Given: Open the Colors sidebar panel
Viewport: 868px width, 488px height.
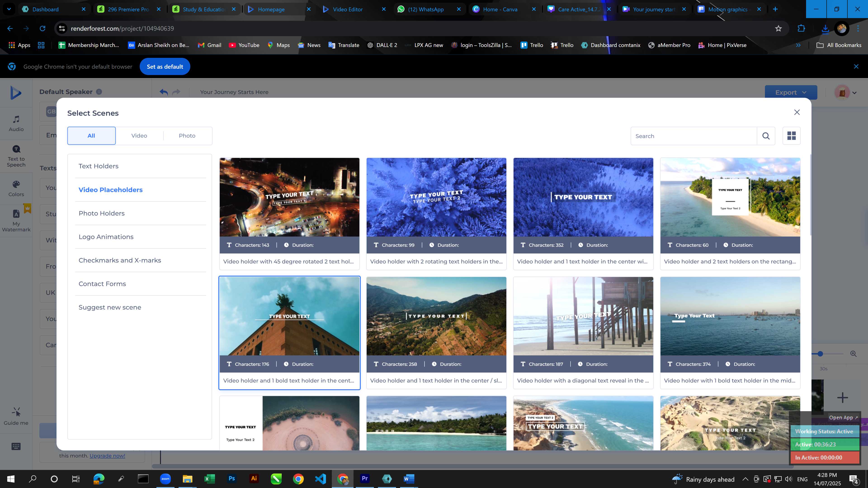Looking at the screenshot, I should [16, 189].
